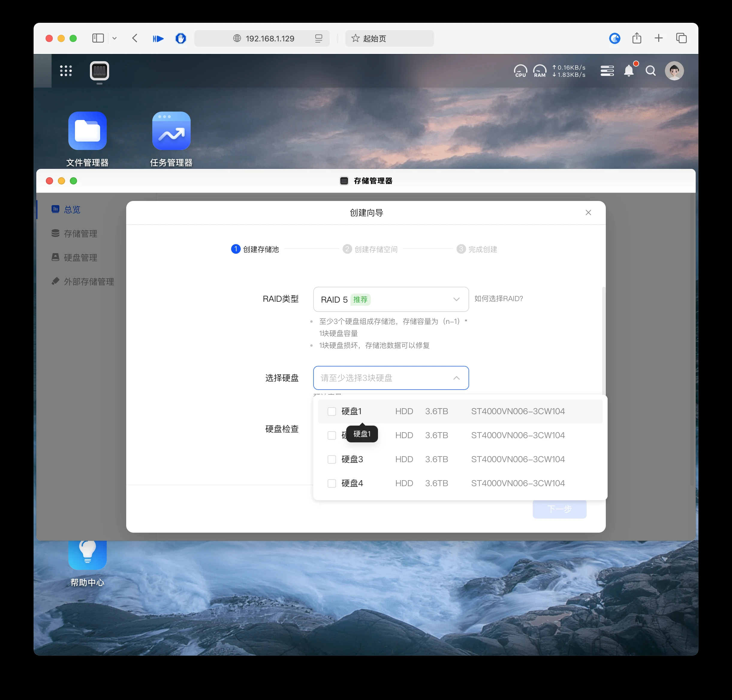Open the app launcher grid icon
The width and height of the screenshot is (732, 700).
[x=66, y=71]
